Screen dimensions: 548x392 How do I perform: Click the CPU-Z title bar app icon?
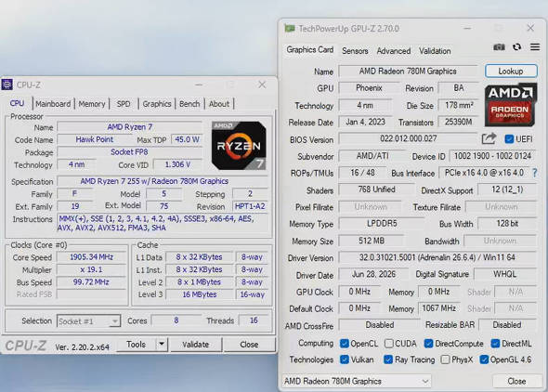(x=7, y=85)
